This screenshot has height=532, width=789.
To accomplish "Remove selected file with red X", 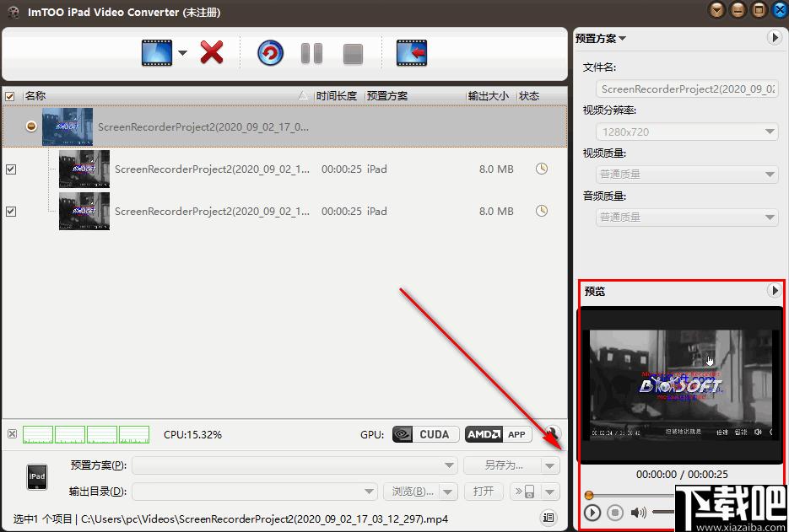I will 212,52.
